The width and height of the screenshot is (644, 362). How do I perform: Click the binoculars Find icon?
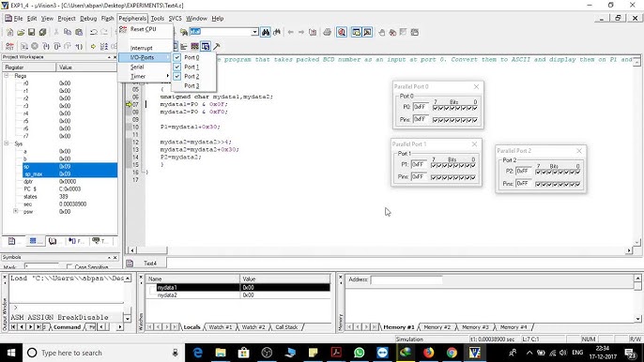(266, 32)
